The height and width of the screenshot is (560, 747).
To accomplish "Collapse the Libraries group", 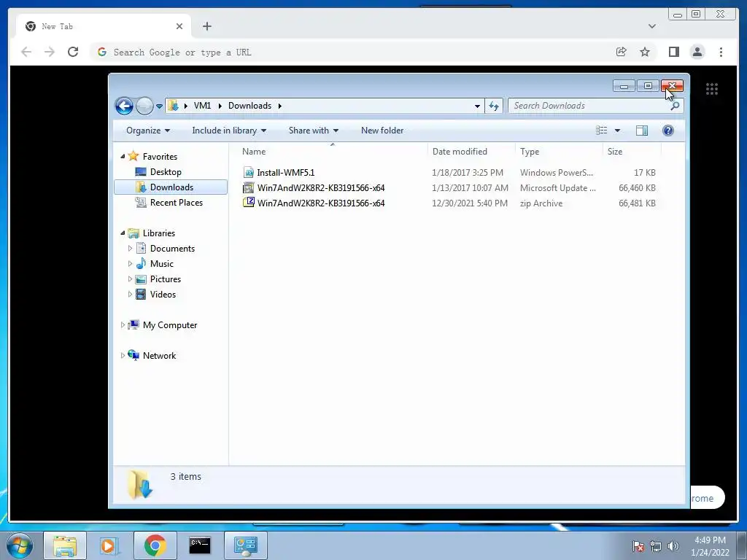I will 123,233.
